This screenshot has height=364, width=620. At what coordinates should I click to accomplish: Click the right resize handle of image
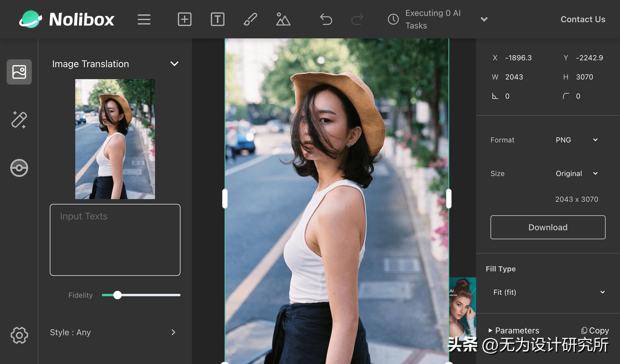[449, 198]
